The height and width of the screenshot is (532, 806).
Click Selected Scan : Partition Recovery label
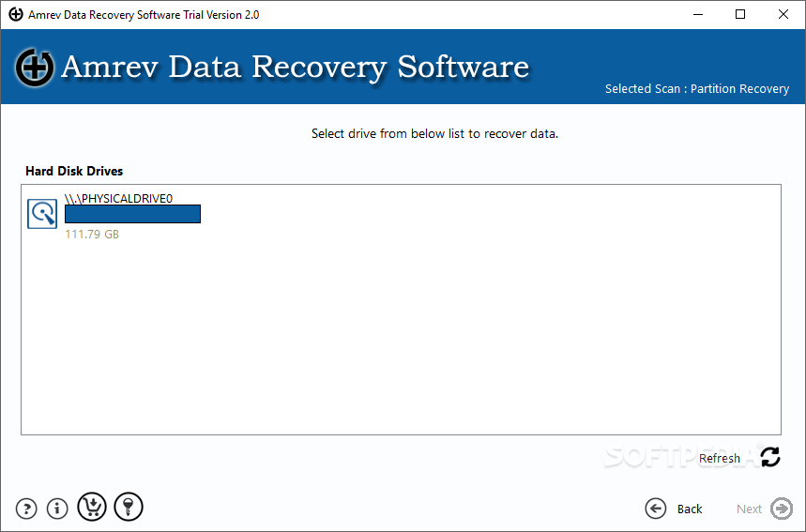[x=697, y=89]
